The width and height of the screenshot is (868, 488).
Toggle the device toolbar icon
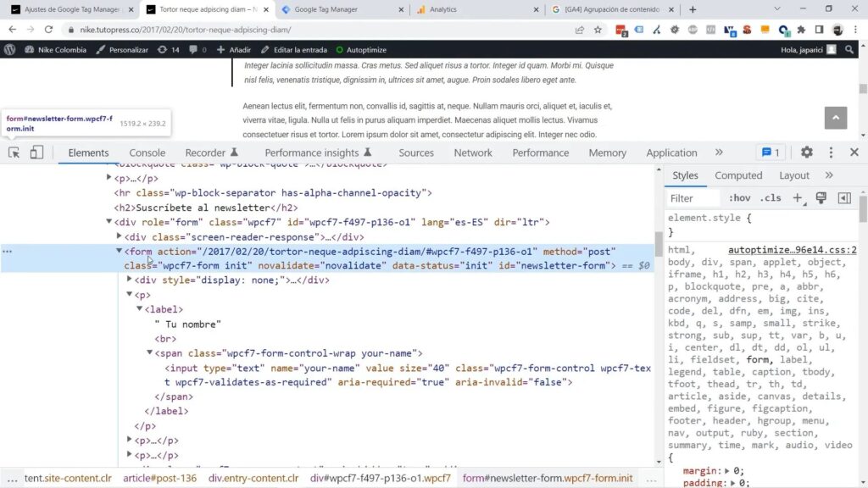(x=36, y=152)
